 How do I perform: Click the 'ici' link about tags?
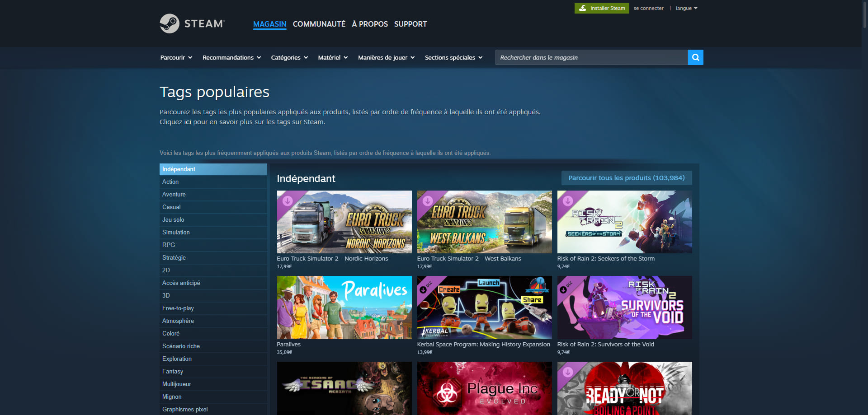pyautogui.click(x=188, y=122)
